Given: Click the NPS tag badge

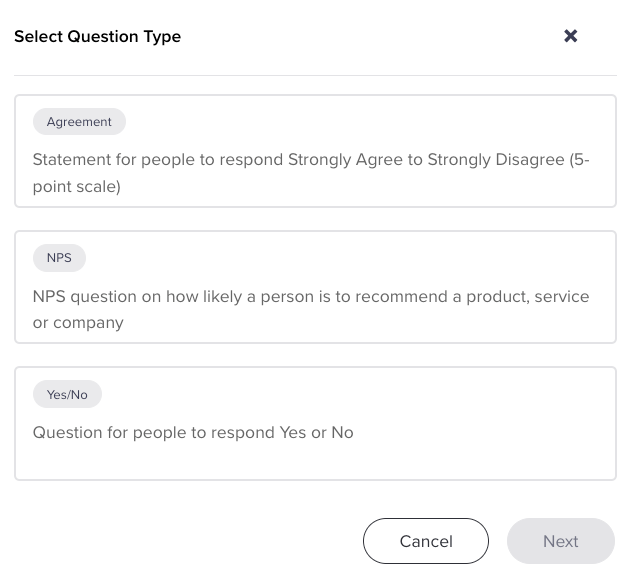Looking at the screenshot, I should [x=59, y=258].
